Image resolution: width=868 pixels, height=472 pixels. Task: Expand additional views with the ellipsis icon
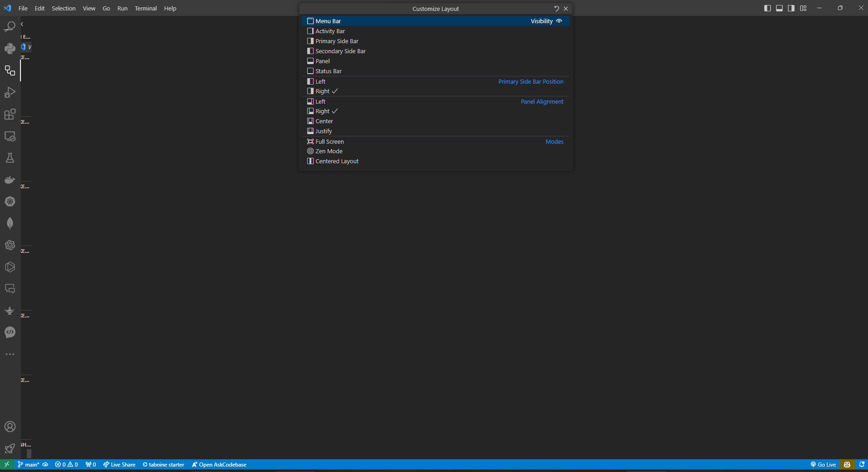(10, 354)
